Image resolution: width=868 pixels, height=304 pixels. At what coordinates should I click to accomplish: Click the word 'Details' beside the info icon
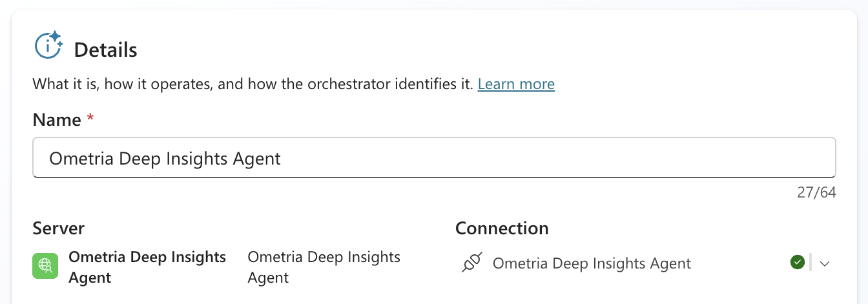click(x=106, y=50)
